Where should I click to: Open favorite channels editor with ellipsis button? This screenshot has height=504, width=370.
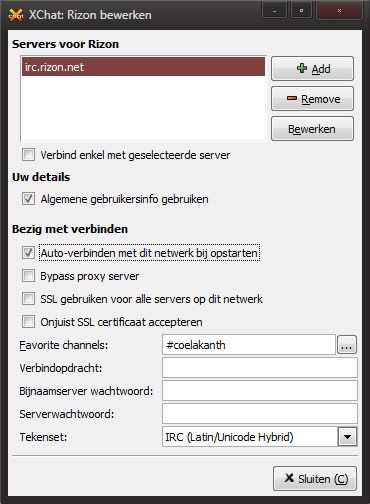tap(347, 345)
